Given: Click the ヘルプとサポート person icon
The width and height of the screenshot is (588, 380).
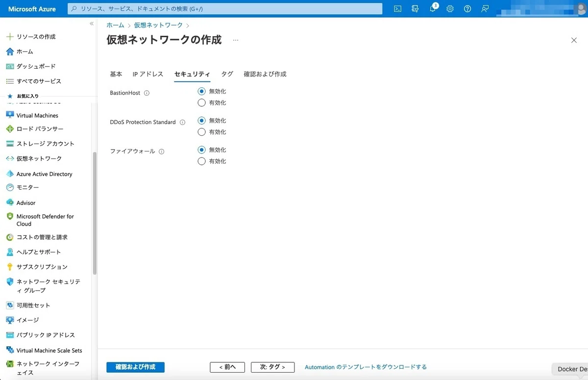Looking at the screenshot, I should click(x=10, y=252).
